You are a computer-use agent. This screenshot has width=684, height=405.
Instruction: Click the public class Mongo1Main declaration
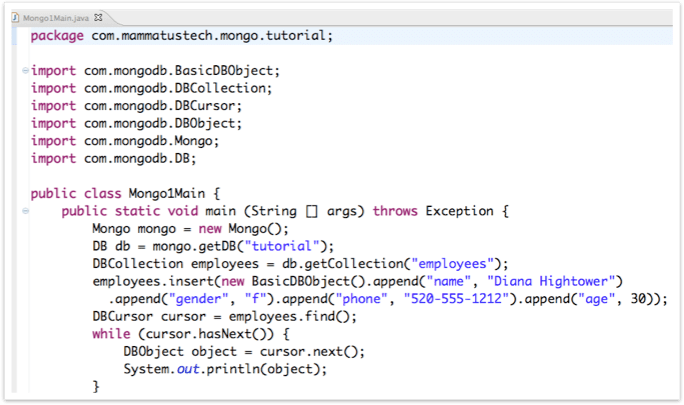click(125, 193)
